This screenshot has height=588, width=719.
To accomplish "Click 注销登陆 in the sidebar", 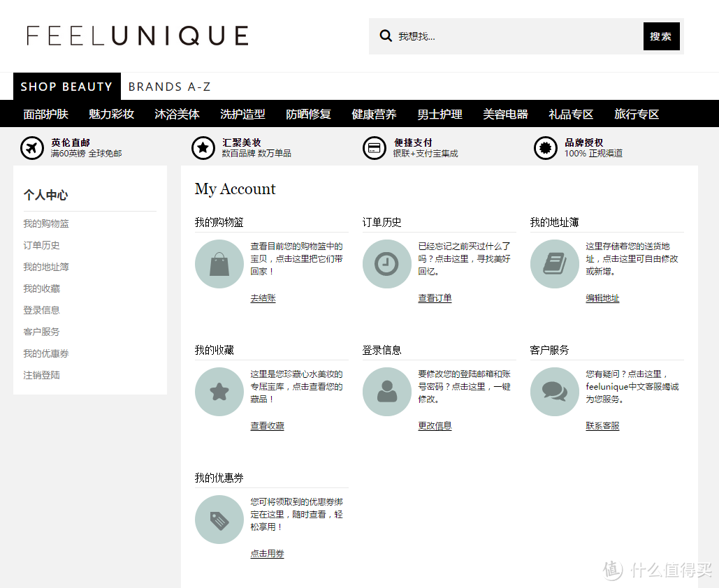I will pos(42,375).
